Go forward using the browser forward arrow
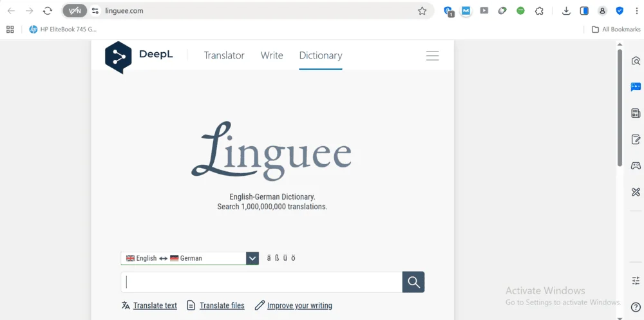The image size is (644, 320). [x=29, y=11]
